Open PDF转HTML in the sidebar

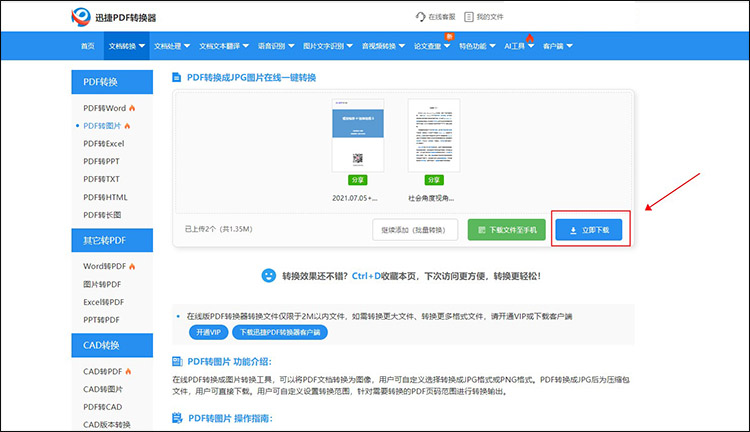click(105, 197)
